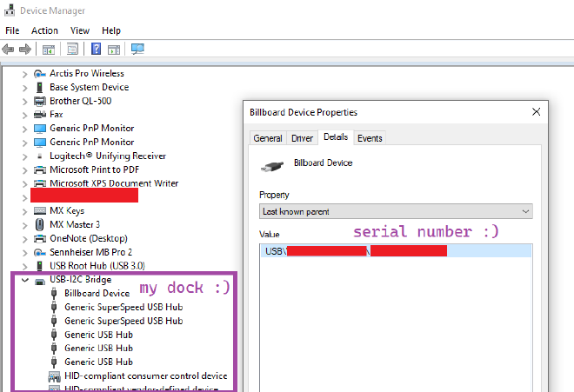Viewport: 574px width, 392px height.
Task: Click the USB-I2C Bridge device icon
Action: tap(40, 281)
